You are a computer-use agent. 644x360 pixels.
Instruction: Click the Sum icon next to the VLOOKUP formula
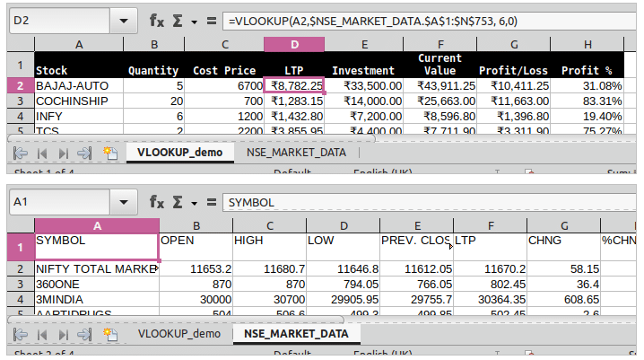(178, 20)
